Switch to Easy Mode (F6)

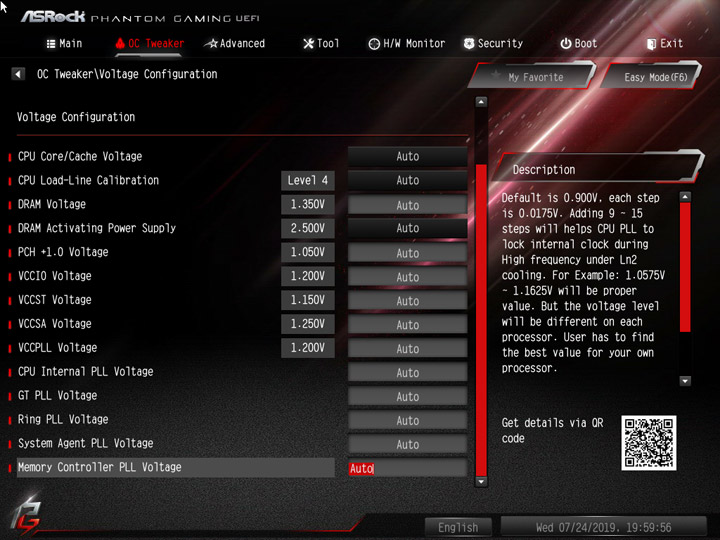(652, 76)
